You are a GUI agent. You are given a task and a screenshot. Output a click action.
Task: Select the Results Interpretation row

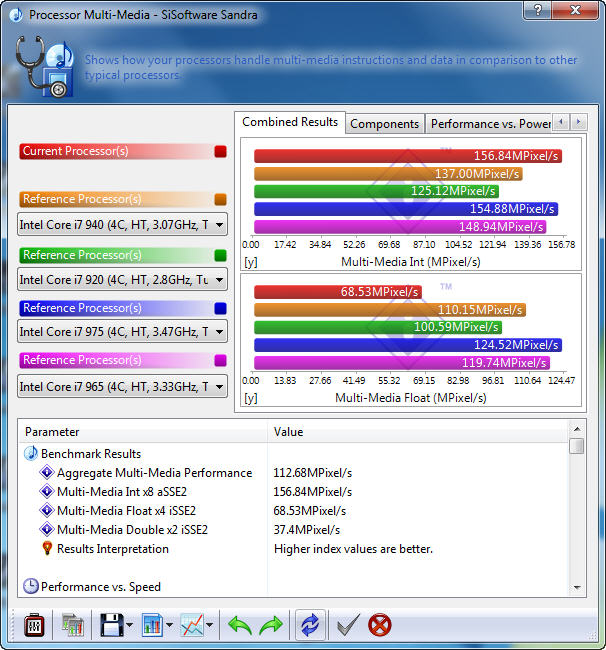[293, 549]
